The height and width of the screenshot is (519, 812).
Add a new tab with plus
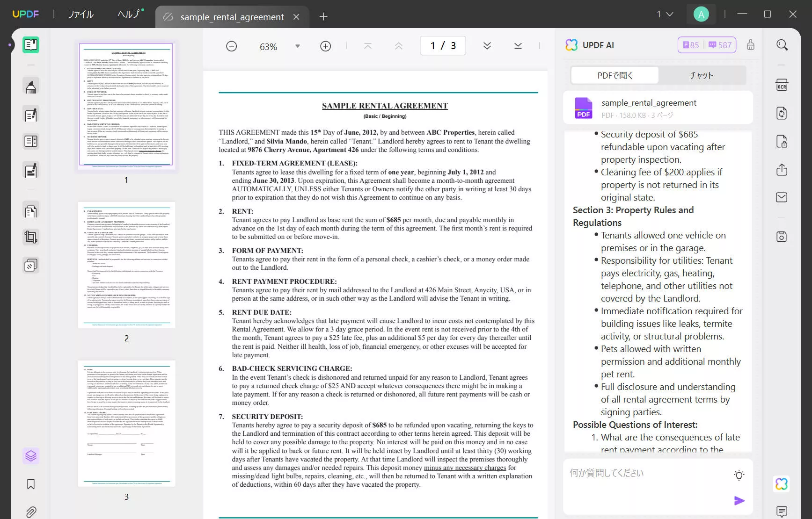point(323,17)
